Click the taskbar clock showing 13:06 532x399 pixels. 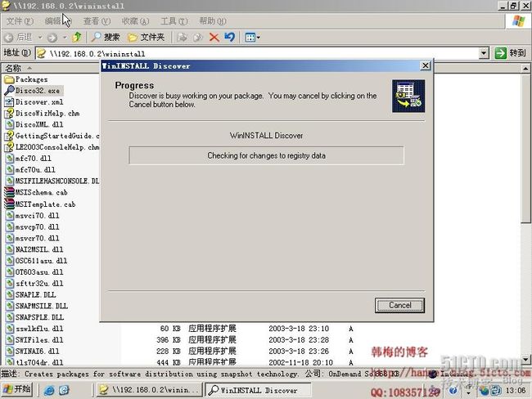(x=516, y=391)
